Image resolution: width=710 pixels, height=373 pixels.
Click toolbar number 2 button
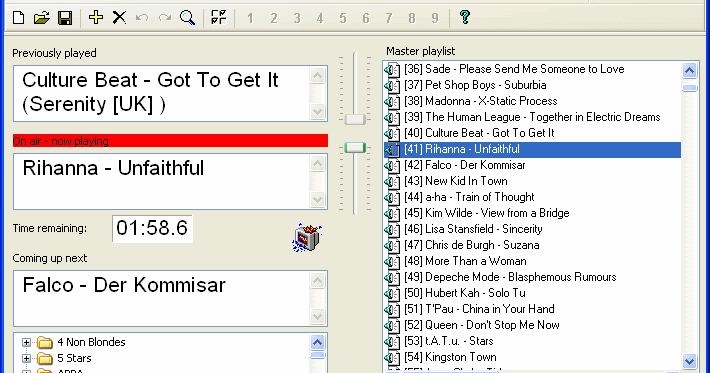[x=273, y=18]
